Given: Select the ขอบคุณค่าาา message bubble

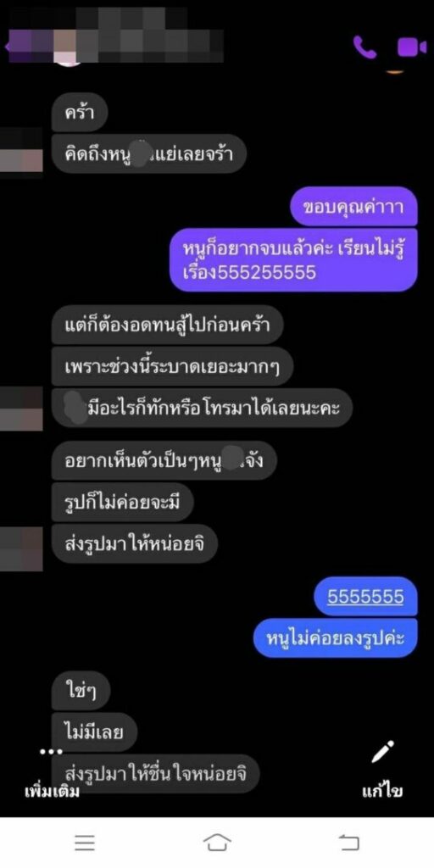Looking at the screenshot, I should (353, 207).
